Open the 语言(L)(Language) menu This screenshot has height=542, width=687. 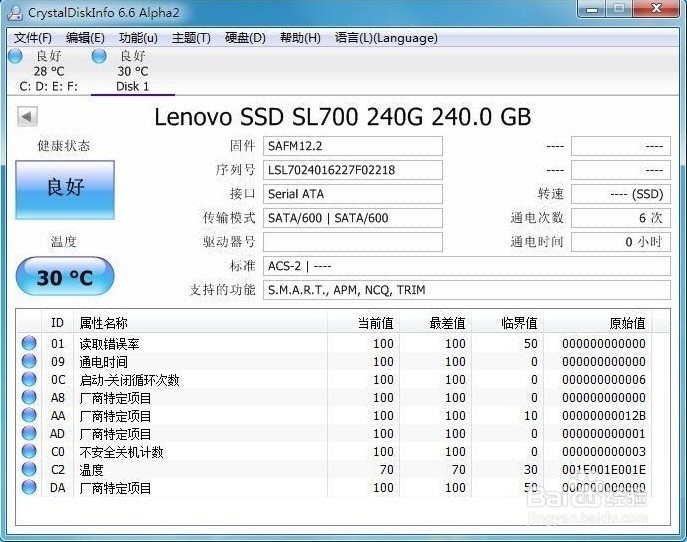[386, 38]
